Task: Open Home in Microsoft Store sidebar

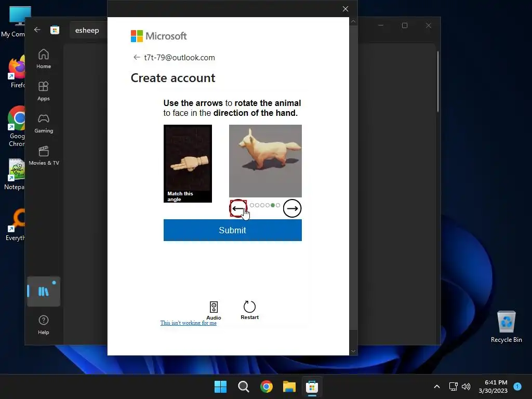Action: coord(44,59)
